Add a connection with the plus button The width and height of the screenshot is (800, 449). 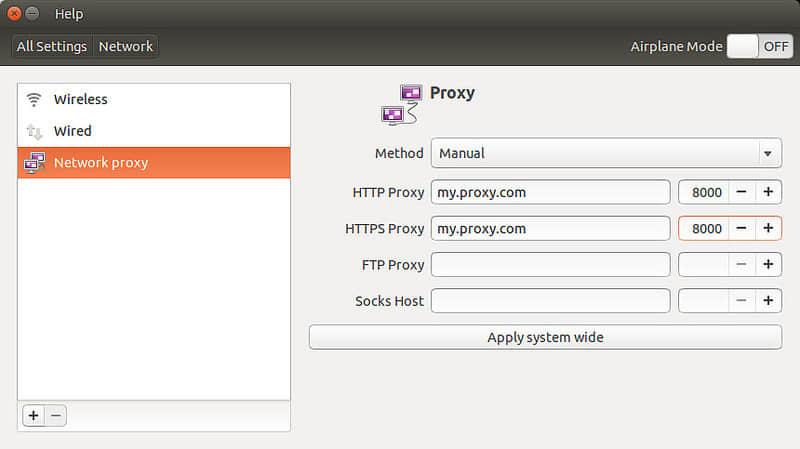(x=33, y=416)
